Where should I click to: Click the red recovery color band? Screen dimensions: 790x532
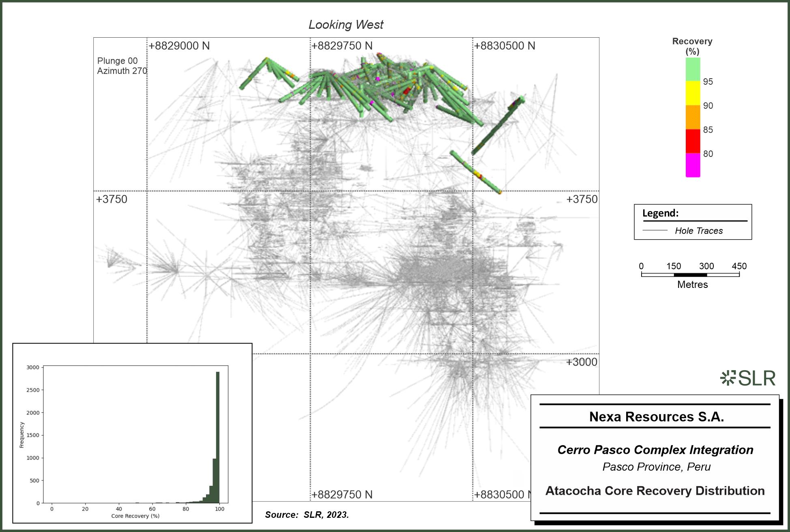pyautogui.click(x=693, y=141)
